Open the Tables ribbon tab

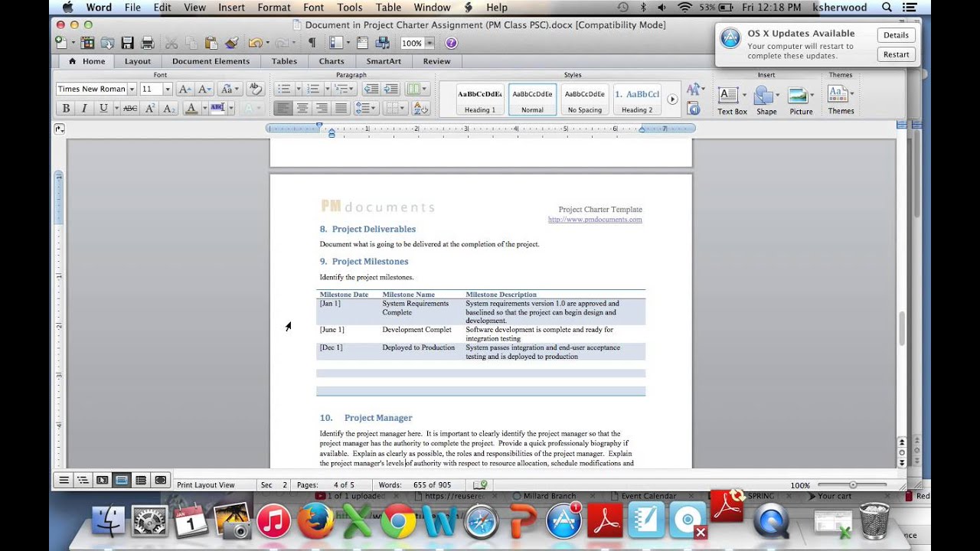point(284,61)
